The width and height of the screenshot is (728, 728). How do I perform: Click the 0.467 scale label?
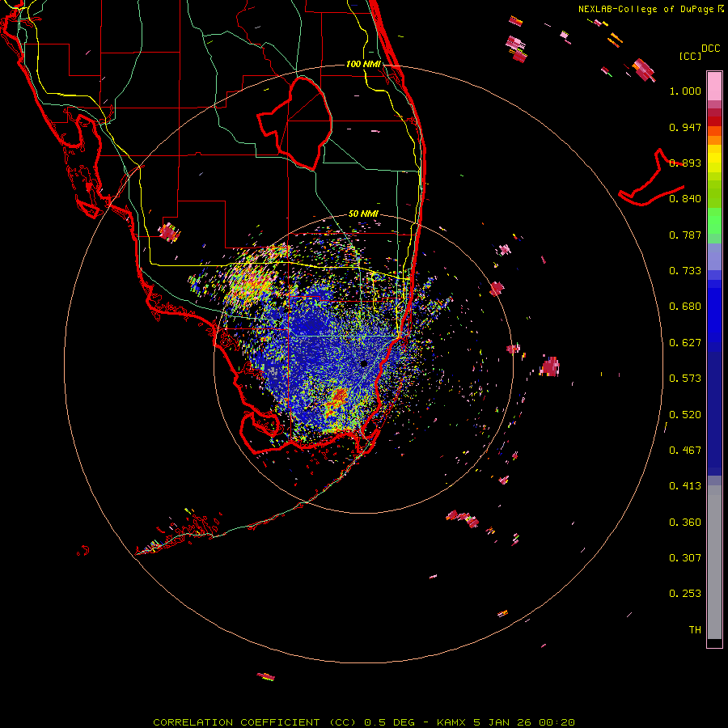click(x=685, y=451)
